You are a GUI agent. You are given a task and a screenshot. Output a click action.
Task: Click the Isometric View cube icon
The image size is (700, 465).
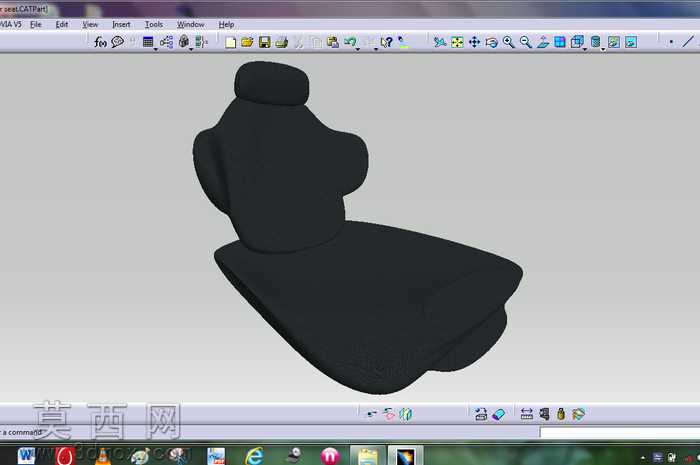(x=577, y=42)
